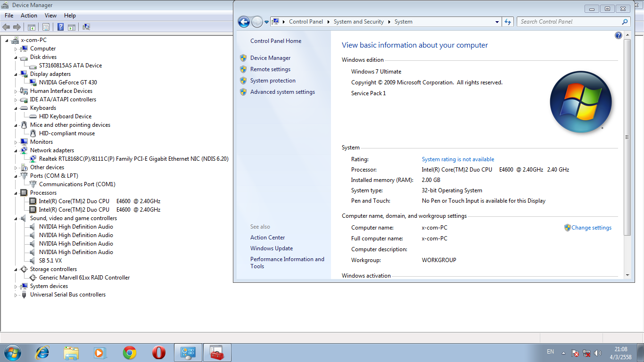644x362 pixels.
Task: Click the Search Control Panel field
Action: click(x=574, y=22)
